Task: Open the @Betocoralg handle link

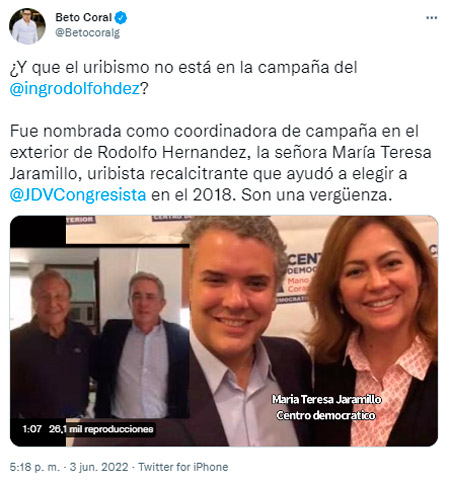Action: coord(87,33)
